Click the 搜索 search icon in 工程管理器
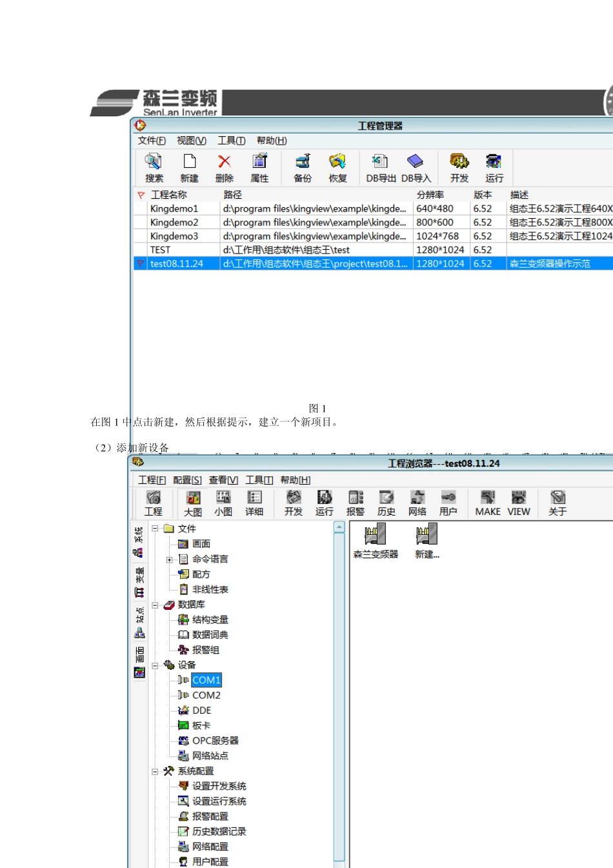 click(154, 168)
